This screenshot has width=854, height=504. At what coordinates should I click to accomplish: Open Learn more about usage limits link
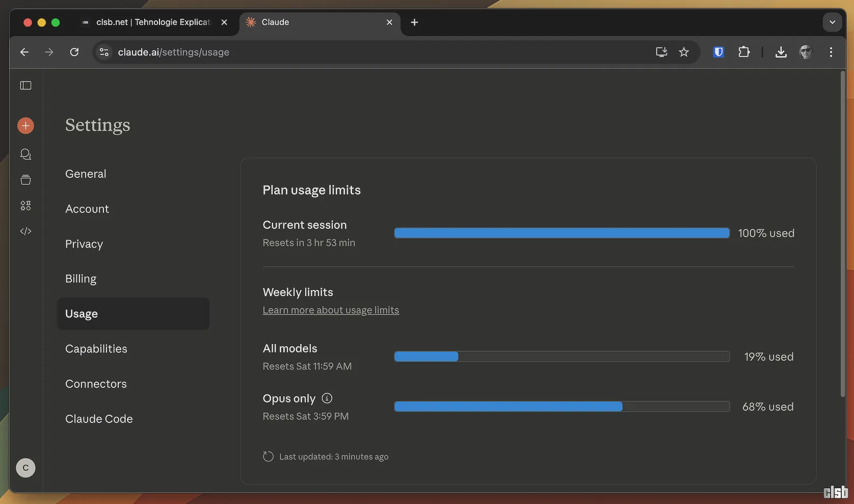pos(331,310)
